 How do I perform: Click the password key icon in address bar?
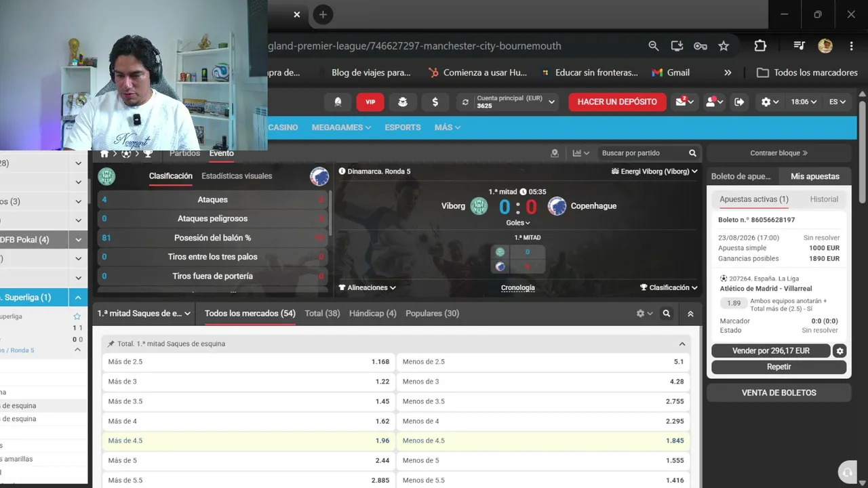pos(701,46)
